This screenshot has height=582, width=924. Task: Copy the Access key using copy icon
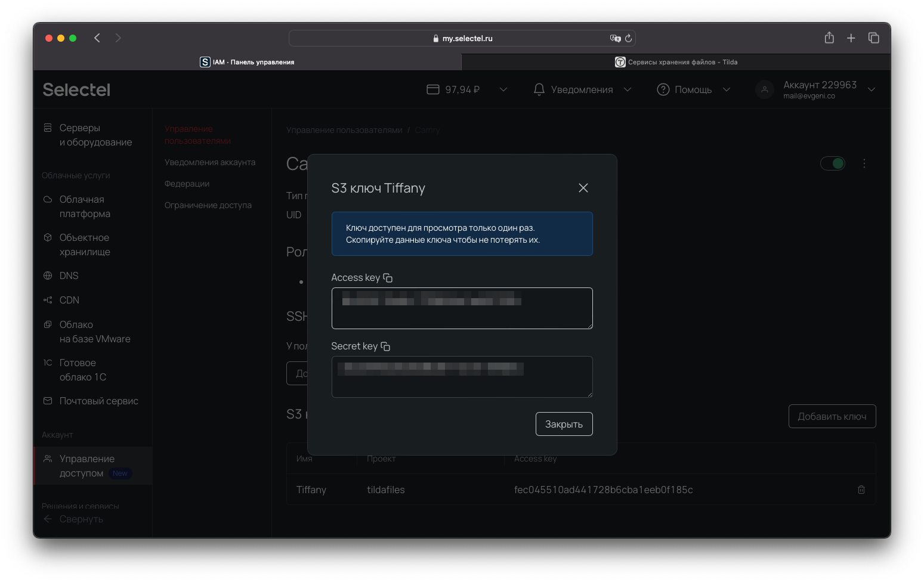coord(388,278)
